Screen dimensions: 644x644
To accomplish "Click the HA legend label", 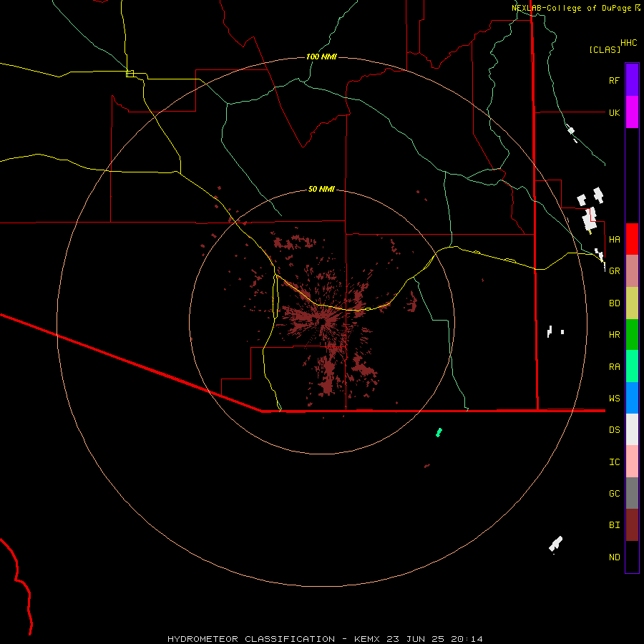I will (x=614, y=239).
